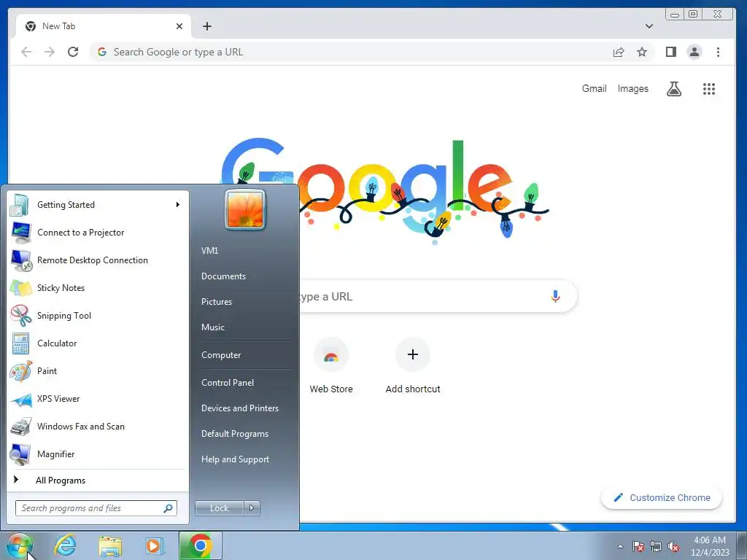Open Search Labs flask icon
Viewport: 747px width, 560px height.
(673, 88)
